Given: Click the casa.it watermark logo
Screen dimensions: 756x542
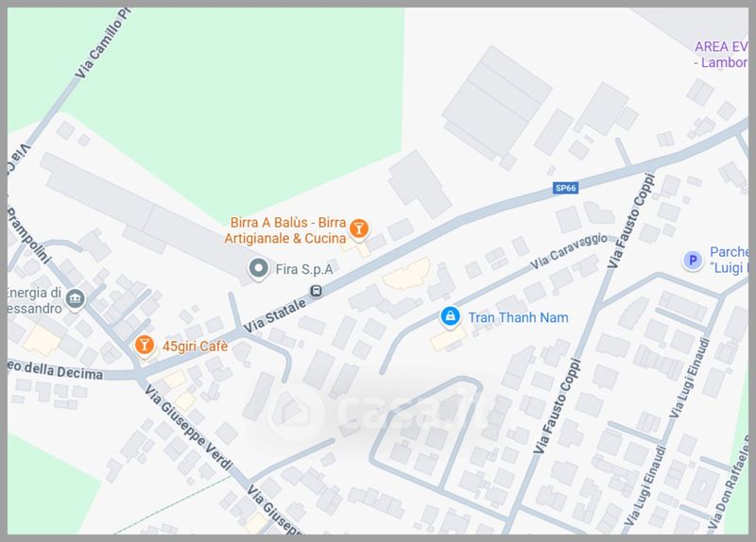Looking at the screenshot, I should 381,411.
